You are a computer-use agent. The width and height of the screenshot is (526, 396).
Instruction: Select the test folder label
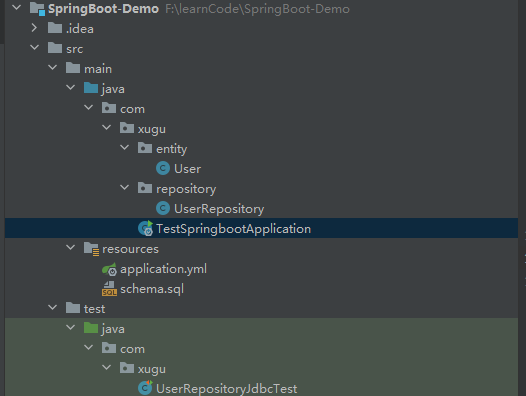94,309
